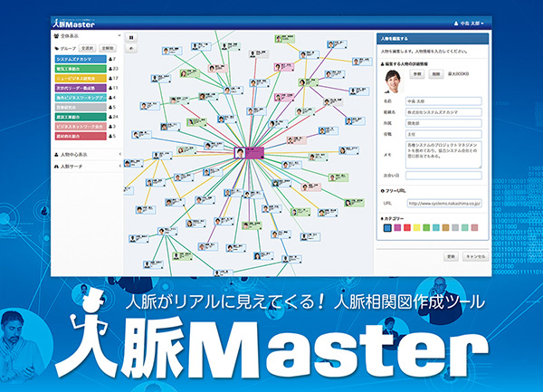Screen dimensions: 543x392
Task: Expand the 人物中心表示 section
Action: (x=119, y=155)
